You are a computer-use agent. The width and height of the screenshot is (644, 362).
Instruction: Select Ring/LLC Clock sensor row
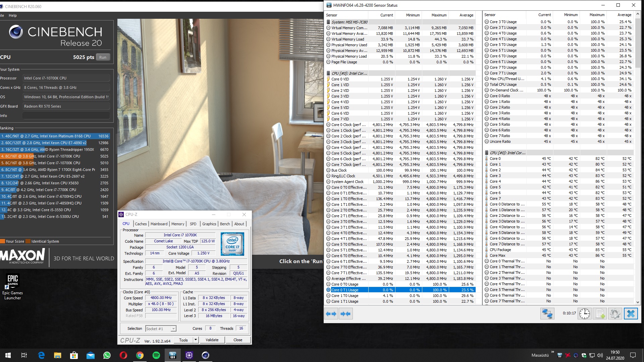(400, 176)
